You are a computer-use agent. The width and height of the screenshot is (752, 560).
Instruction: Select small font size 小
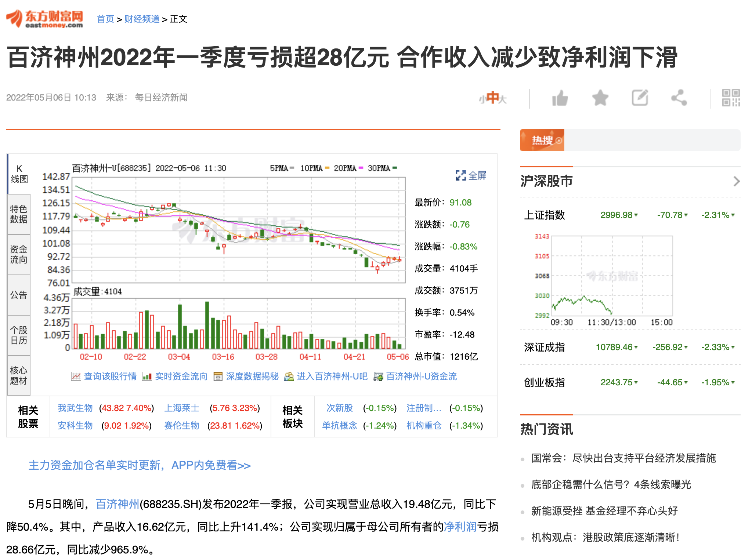pos(482,99)
